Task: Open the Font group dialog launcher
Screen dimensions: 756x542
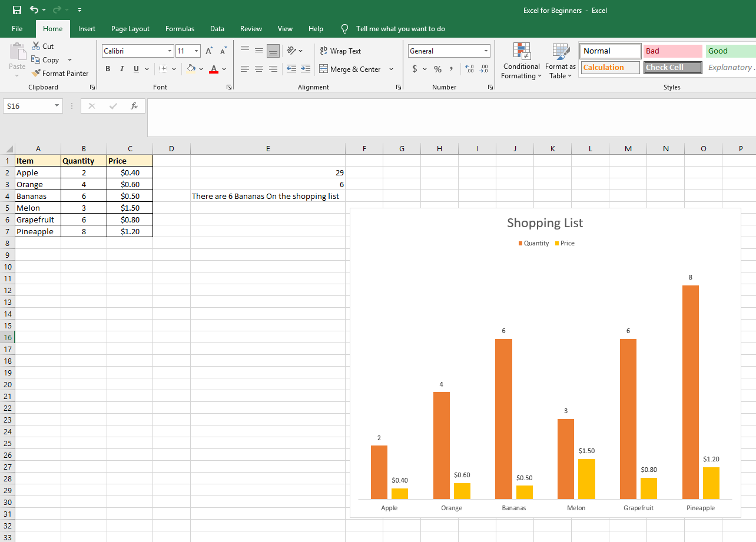Action: coord(229,87)
